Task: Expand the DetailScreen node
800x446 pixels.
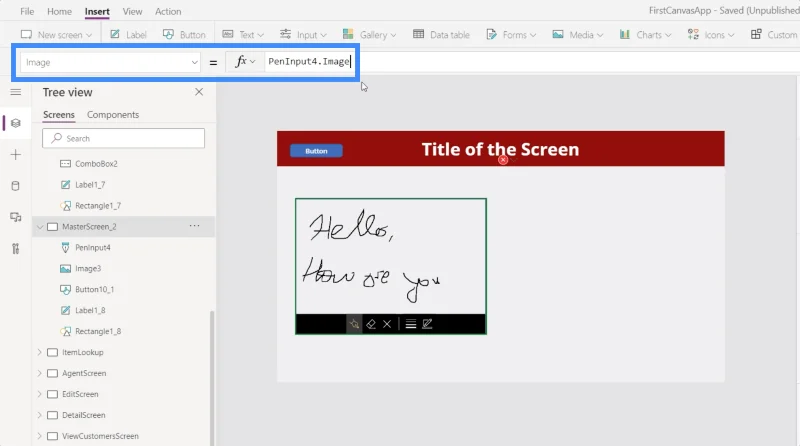Action: (40, 415)
